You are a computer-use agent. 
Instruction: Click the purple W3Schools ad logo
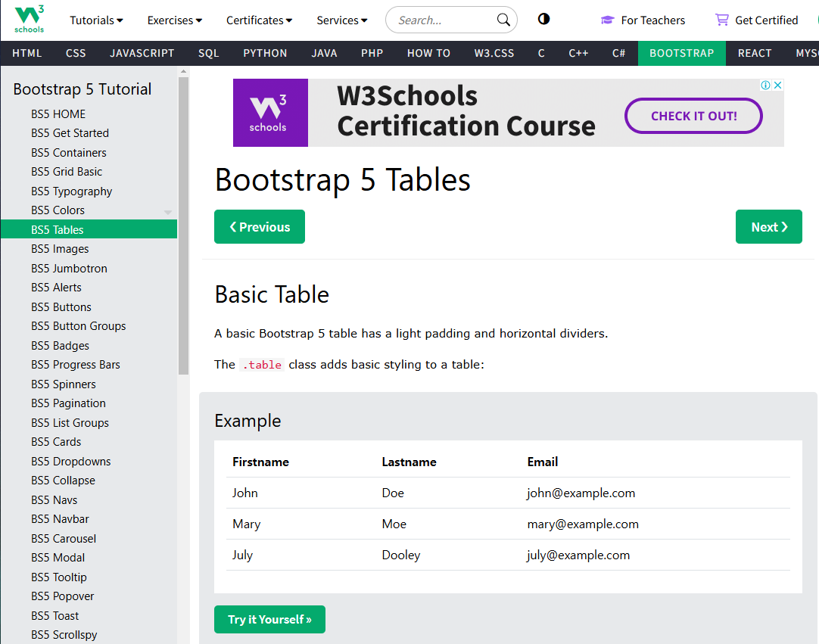point(270,112)
